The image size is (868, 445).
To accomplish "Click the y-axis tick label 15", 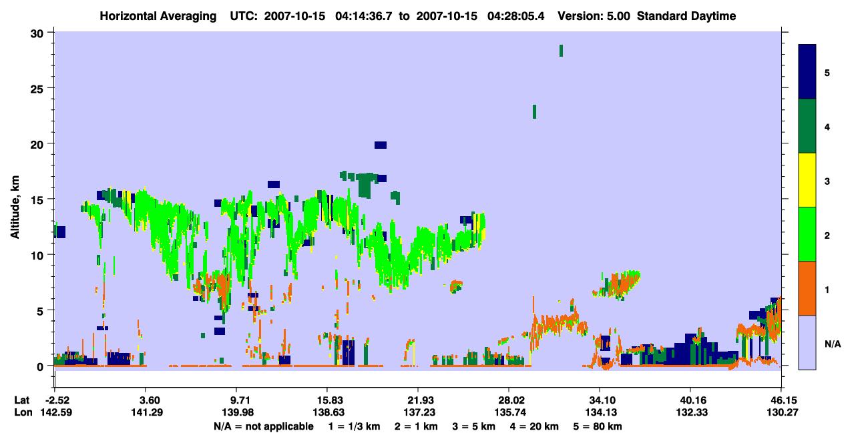I will [39, 199].
